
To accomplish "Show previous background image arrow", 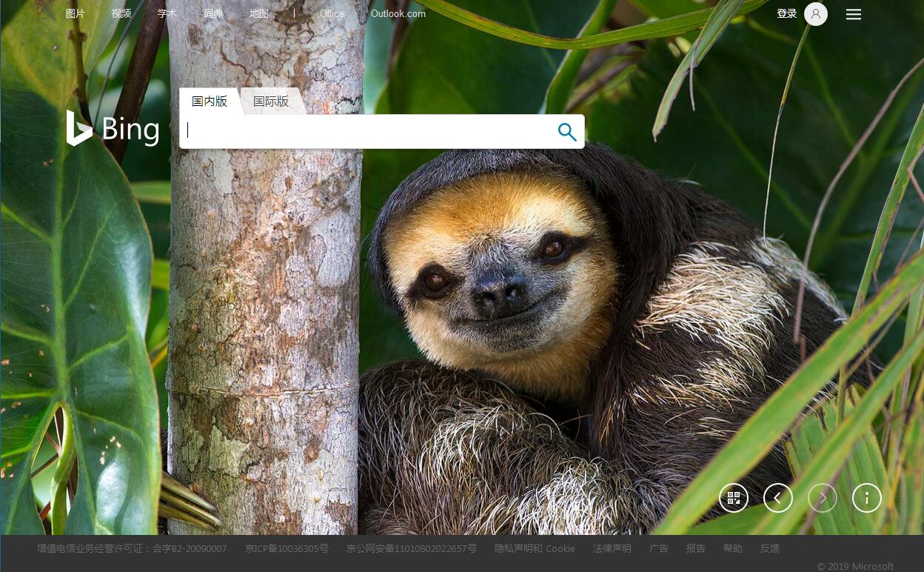I will point(778,498).
